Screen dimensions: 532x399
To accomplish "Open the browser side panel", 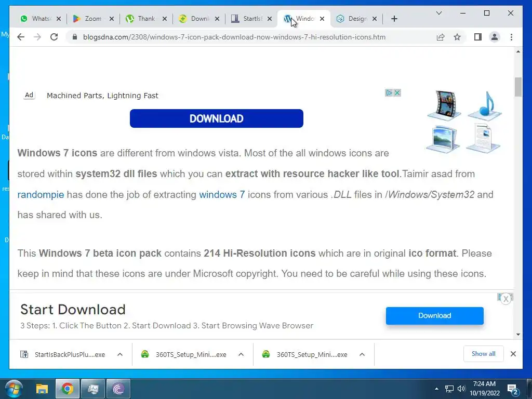I will [x=478, y=37].
